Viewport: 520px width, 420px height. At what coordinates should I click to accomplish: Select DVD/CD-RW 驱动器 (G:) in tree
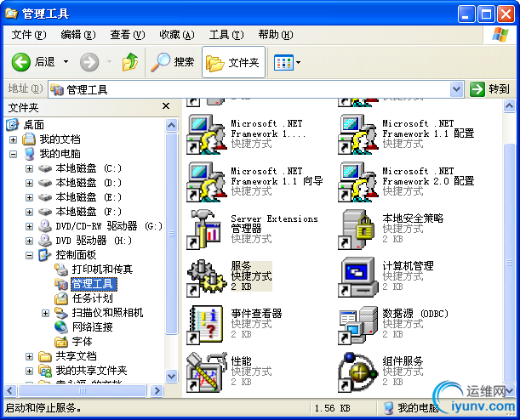tap(109, 226)
